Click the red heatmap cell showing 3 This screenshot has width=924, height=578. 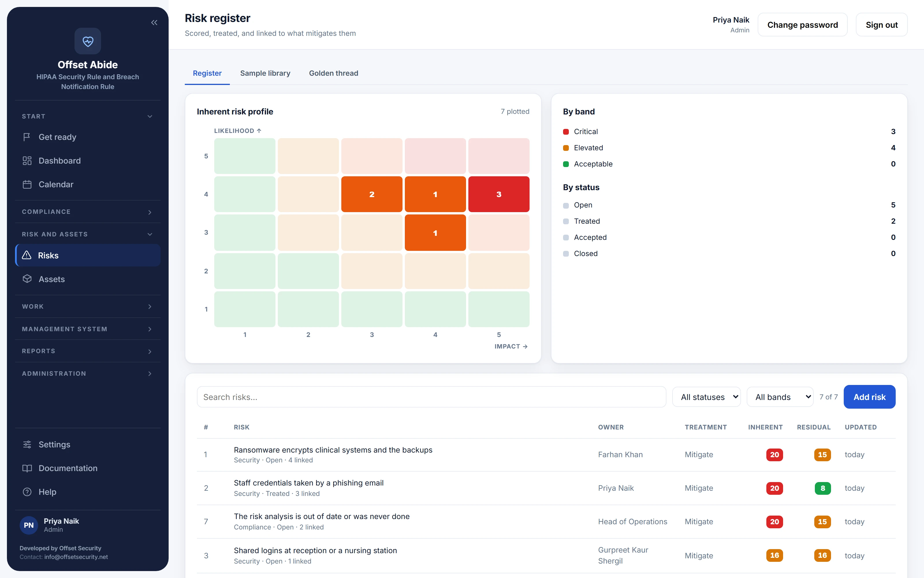click(x=499, y=194)
